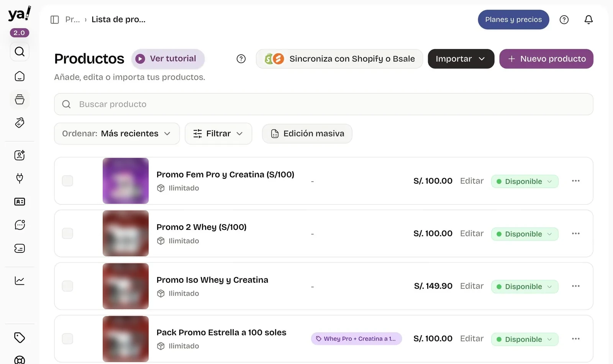Change Disponible status for Promo Fem Pro

click(x=524, y=182)
